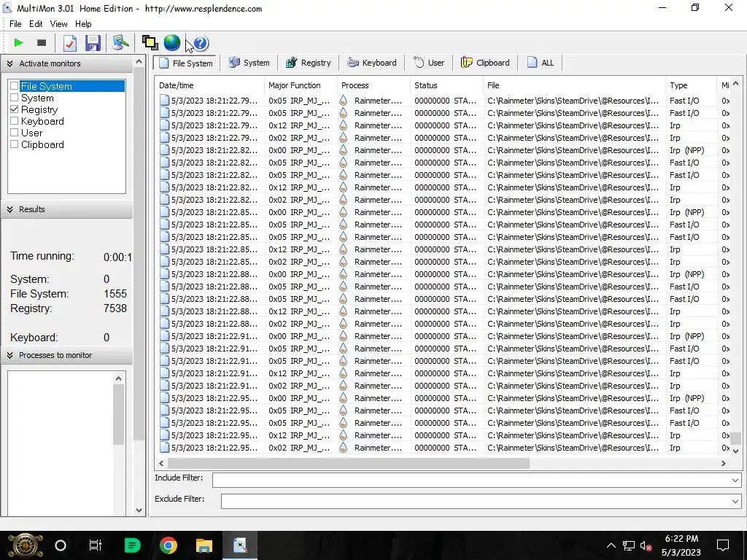Open Task View on the taskbar

click(x=96, y=545)
